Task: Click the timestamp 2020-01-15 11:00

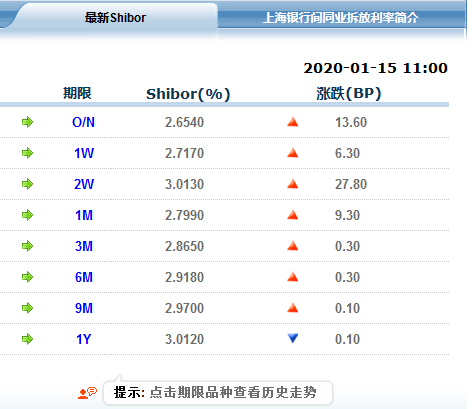Action: pos(376,68)
